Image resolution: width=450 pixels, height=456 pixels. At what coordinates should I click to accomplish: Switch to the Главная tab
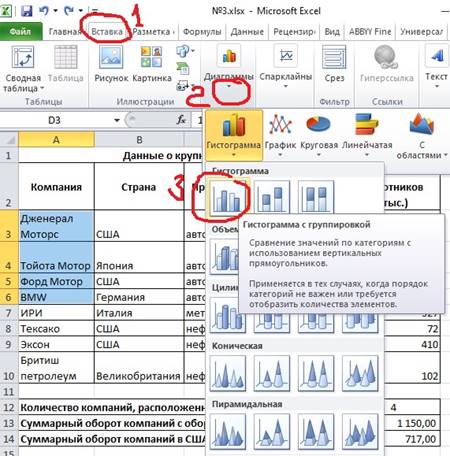pyautogui.click(x=65, y=32)
